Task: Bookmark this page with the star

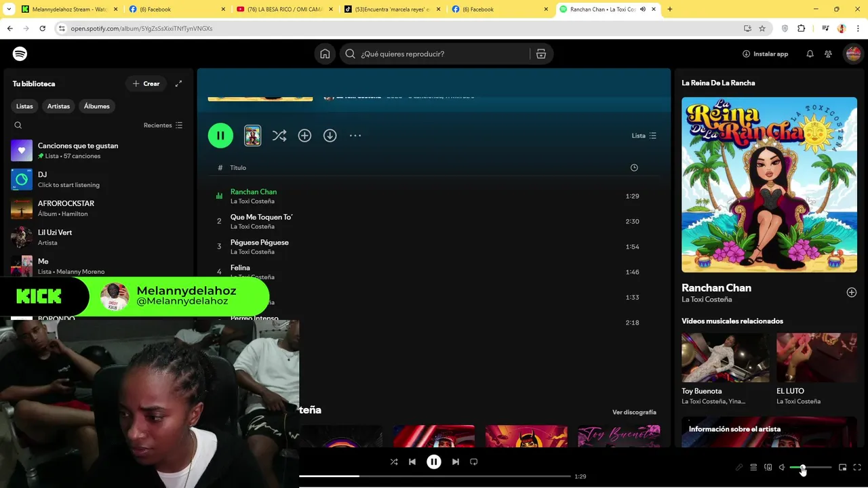Action: pos(762,28)
